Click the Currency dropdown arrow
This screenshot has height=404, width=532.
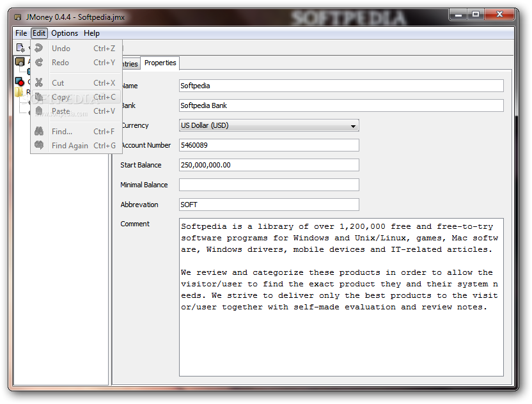click(353, 126)
